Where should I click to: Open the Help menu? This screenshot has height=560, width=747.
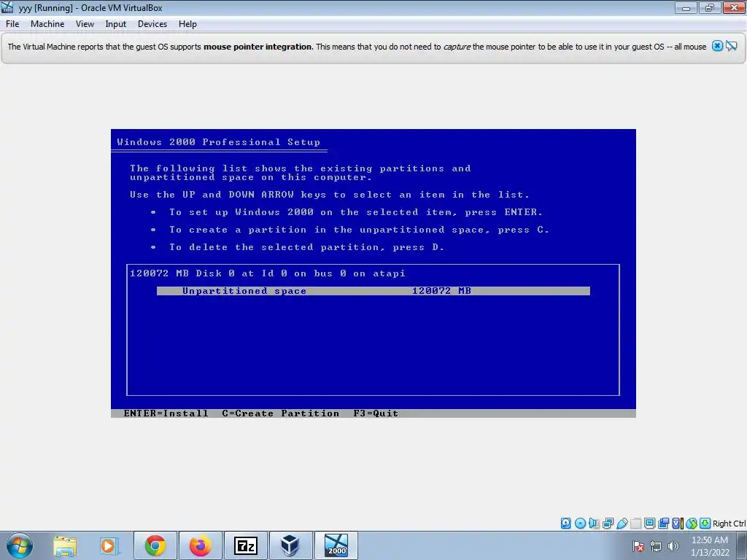click(187, 24)
